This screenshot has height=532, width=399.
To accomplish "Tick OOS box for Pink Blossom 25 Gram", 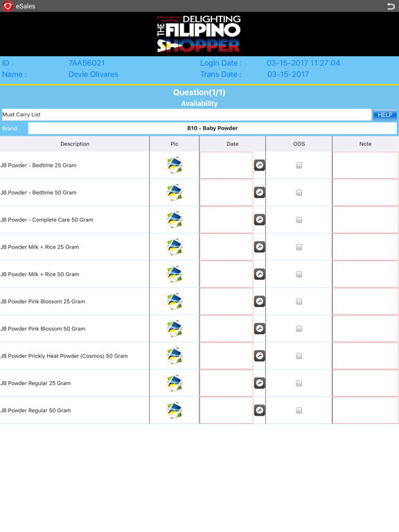I will point(299,301).
